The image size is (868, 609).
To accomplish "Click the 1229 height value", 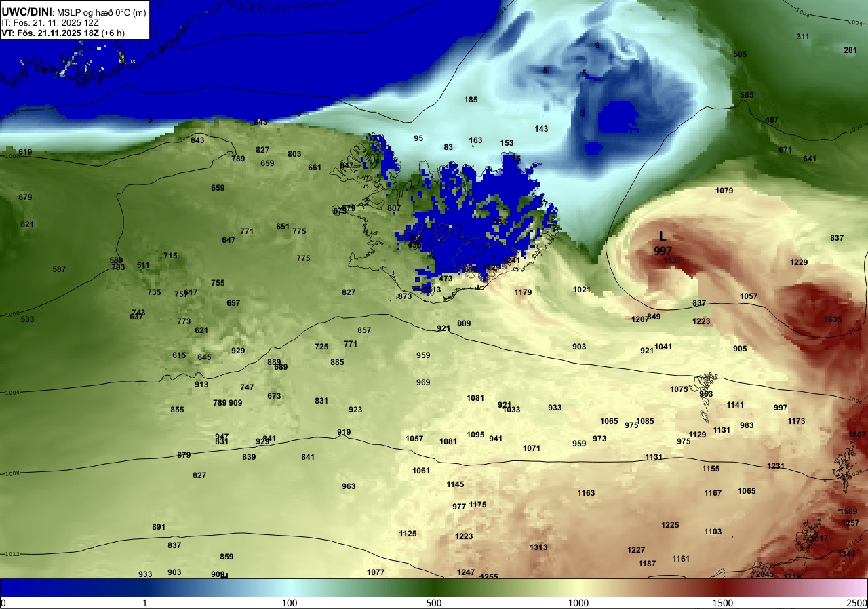I will point(800,262).
